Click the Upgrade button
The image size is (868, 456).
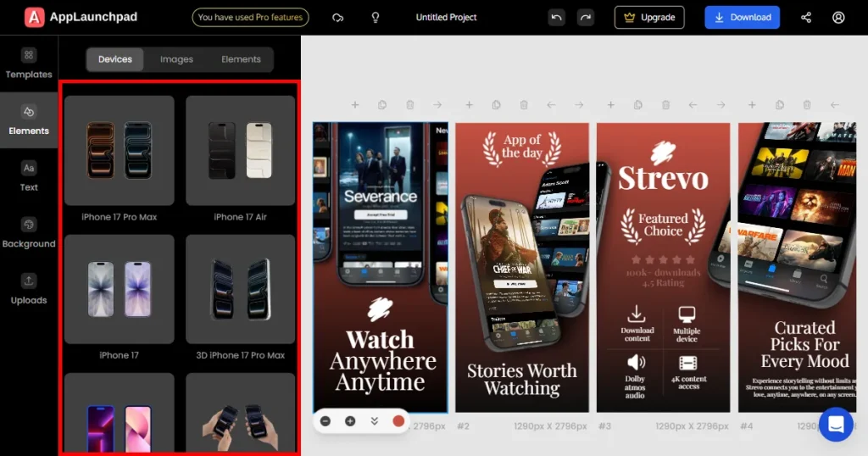pyautogui.click(x=649, y=17)
